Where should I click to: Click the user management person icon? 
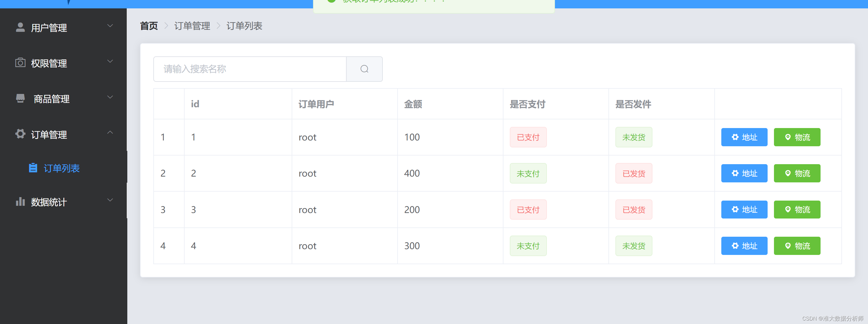point(20,27)
